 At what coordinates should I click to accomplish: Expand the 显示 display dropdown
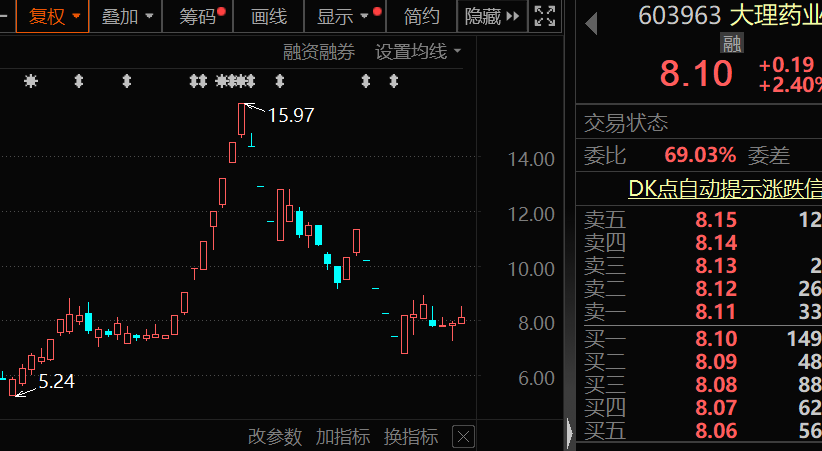pyautogui.click(x=345, y=16)
